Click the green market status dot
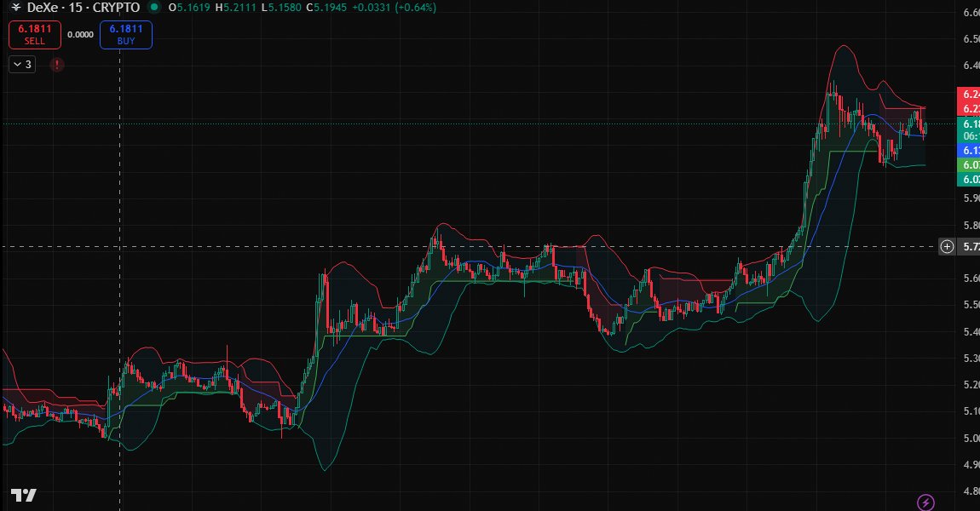The width and height of the screenshot is (980, 511). coord(153,8)
